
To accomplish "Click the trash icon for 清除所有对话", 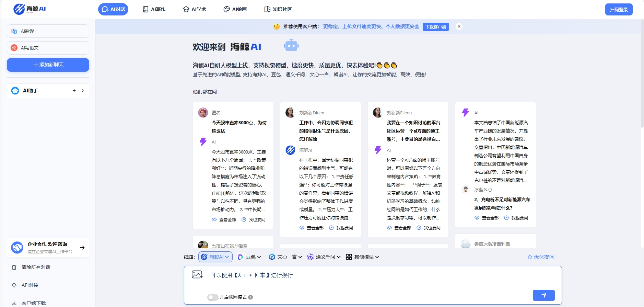I will (14, 267).
